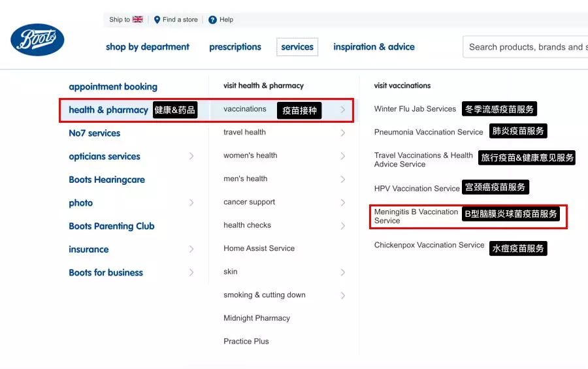Click the store location pin icon

point(157,20)
